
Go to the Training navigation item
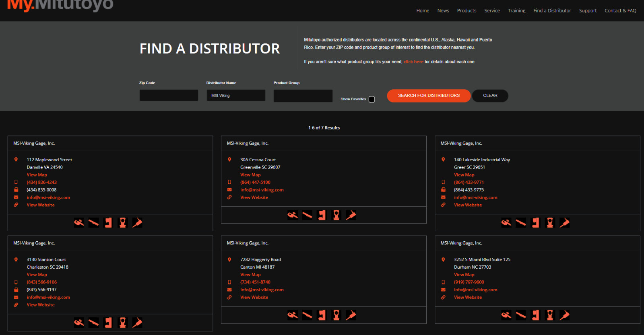[x=516, y=10]
